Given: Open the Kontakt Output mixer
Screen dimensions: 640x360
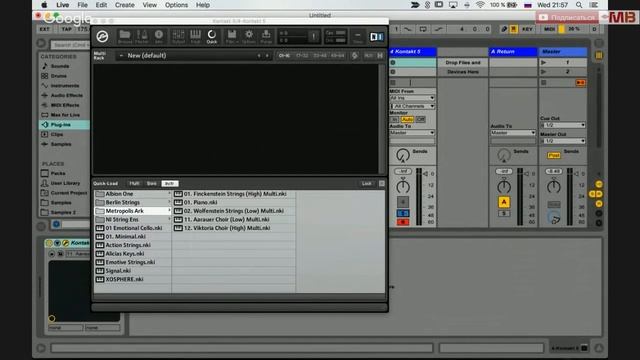Looking at the screenshot, I should tap(178, 36).
